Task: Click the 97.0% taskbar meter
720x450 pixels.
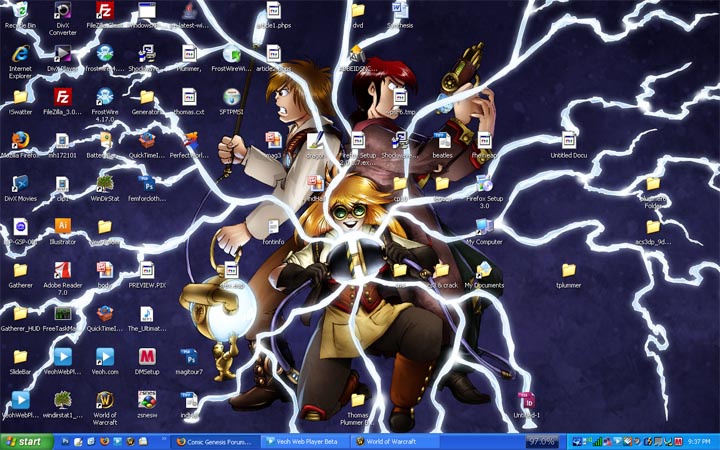Action: tap(542, 442)
